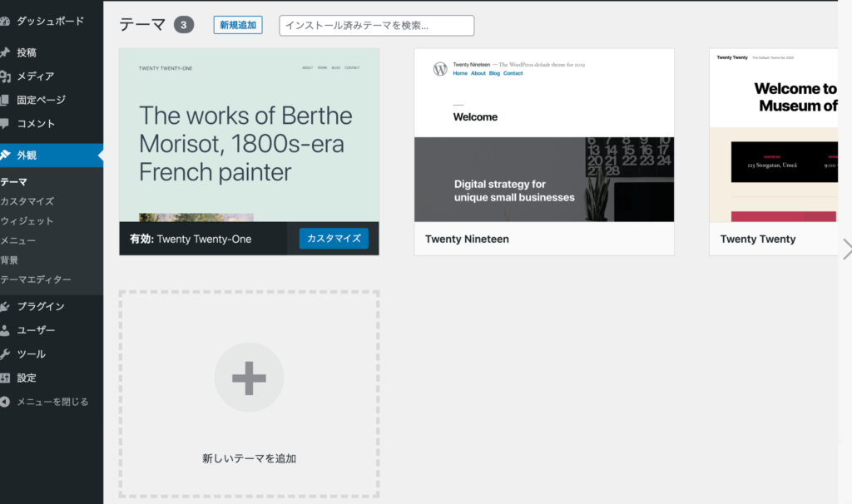Open the Widgets (ウィジェット) submenu item

27,221
